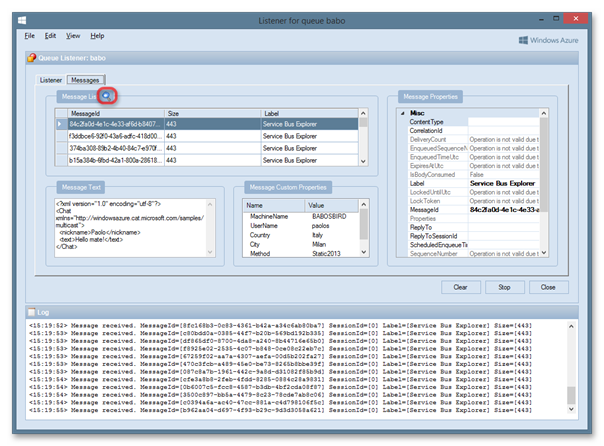Click the Value column header in custom properties

(332, 205)
